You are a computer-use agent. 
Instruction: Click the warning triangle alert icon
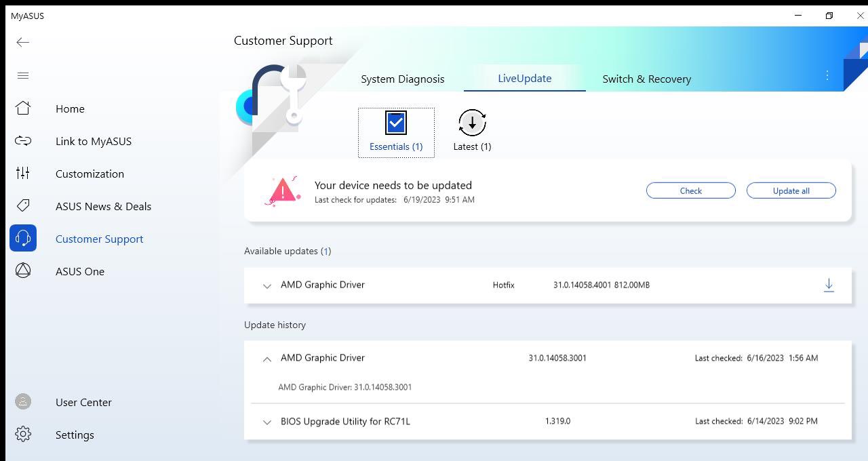pyautogui.click(x=282, y=191)
